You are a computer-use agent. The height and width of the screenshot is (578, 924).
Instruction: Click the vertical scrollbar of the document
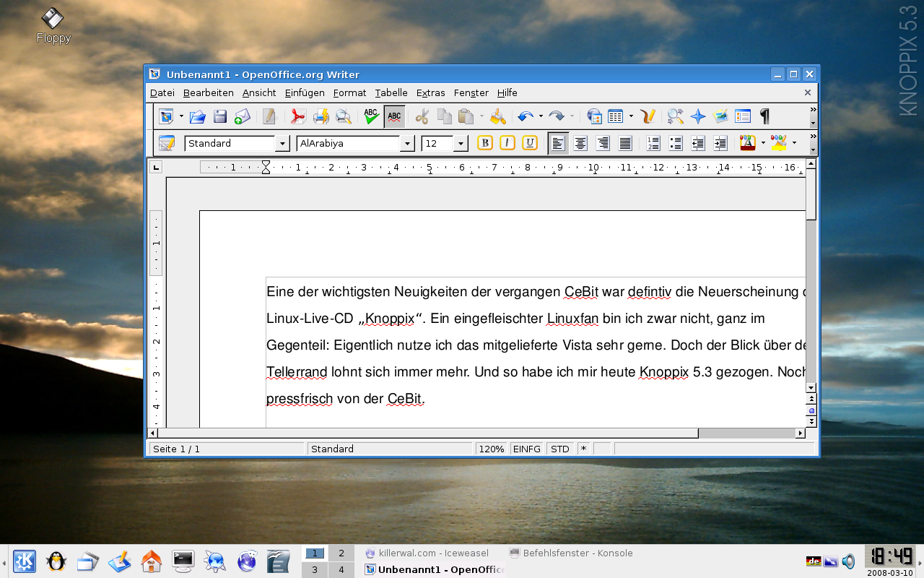point(811,275)
